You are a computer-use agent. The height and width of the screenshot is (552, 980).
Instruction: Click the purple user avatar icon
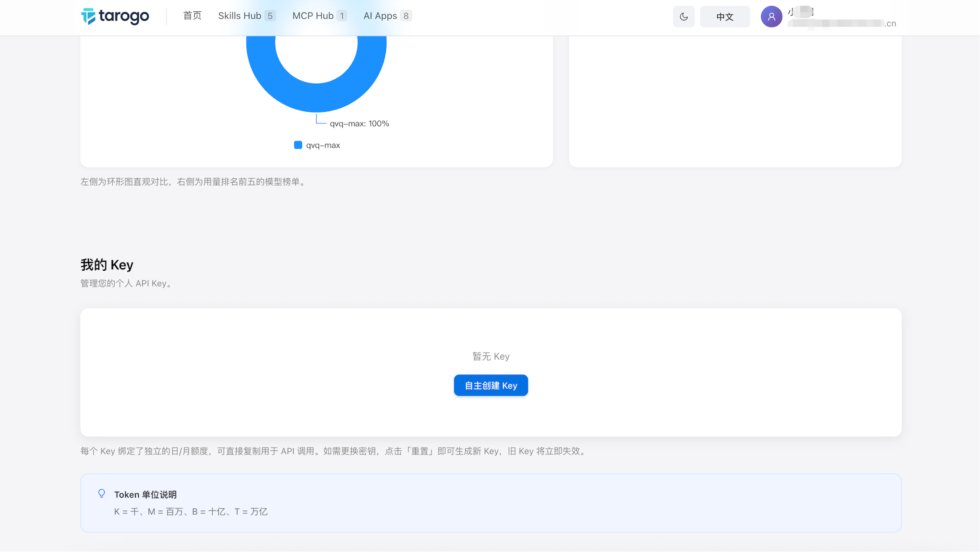(x=771, y=17)
